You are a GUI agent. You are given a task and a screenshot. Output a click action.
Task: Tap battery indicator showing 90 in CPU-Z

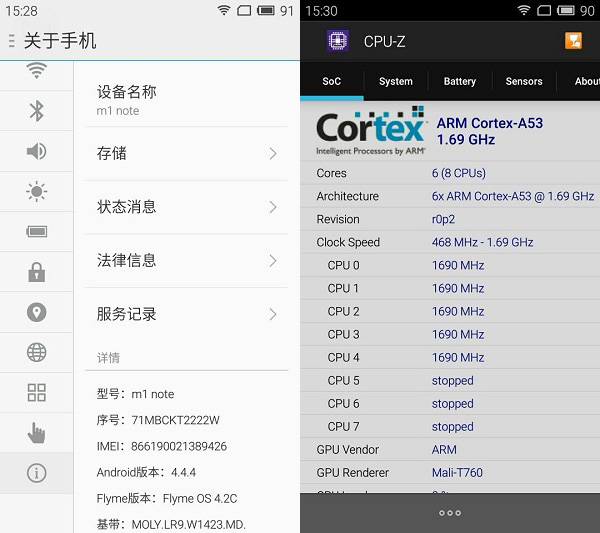click(x=576, y=10)
